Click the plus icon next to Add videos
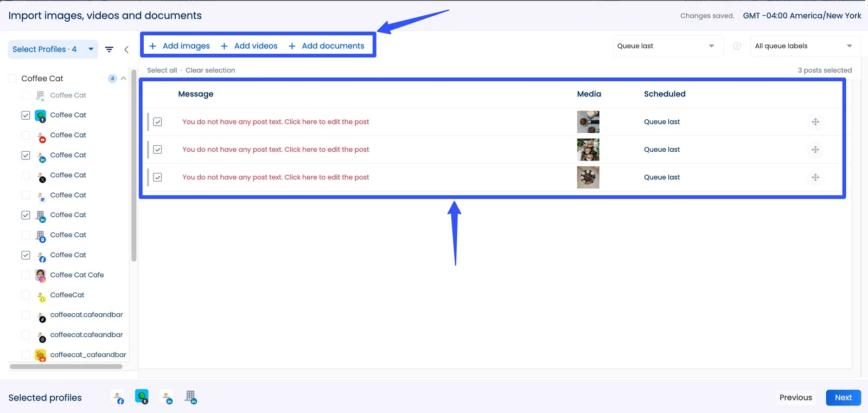868x413 pixels. (224, 46)
